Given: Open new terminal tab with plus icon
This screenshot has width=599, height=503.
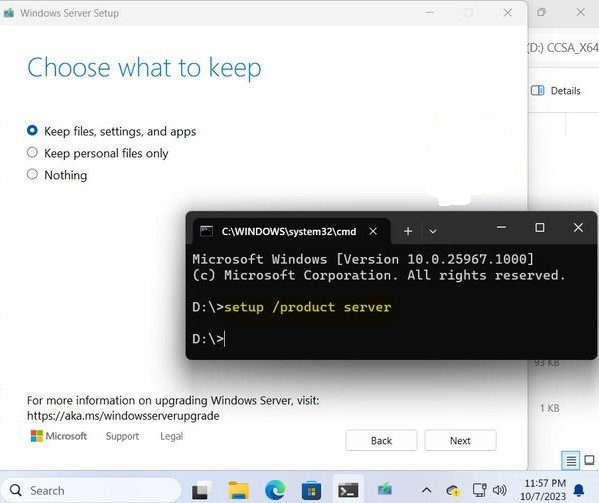Looking at the screenshot, I should click(x=408, y=231).
